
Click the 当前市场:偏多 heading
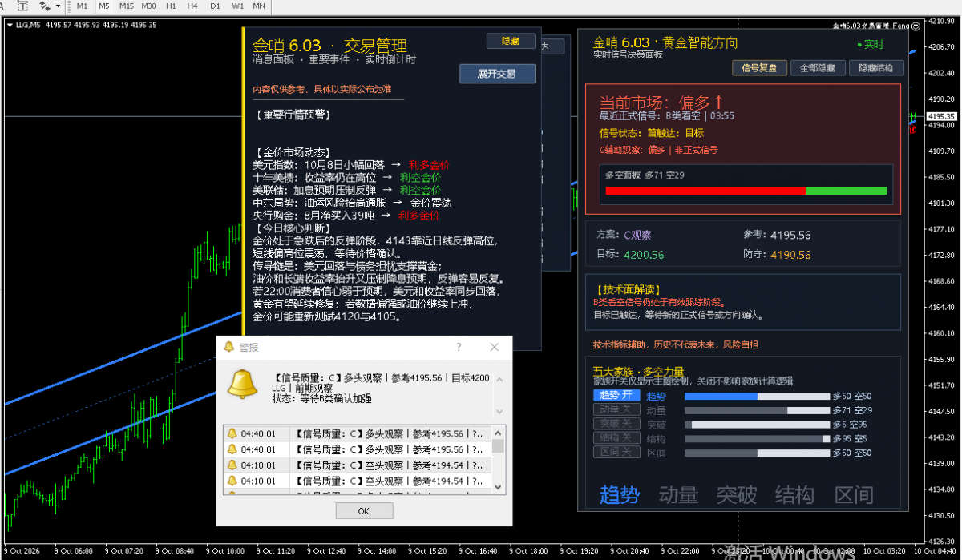[662, 102]
